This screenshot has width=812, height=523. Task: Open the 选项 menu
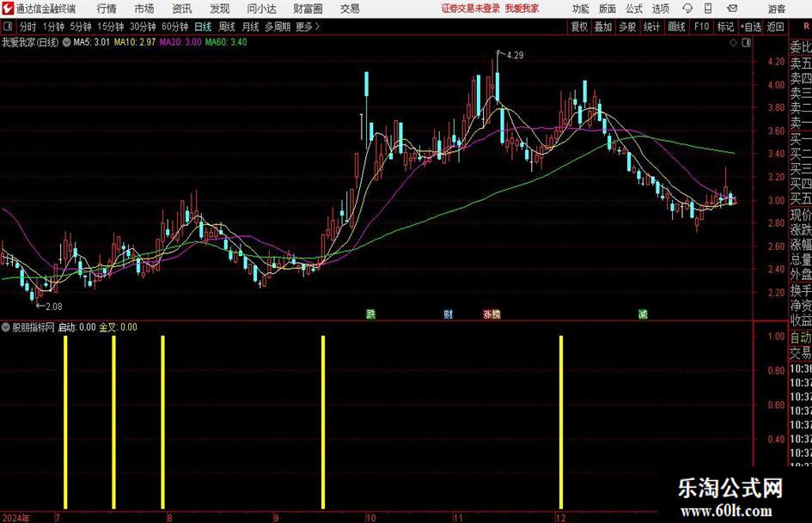coord(660,9)
